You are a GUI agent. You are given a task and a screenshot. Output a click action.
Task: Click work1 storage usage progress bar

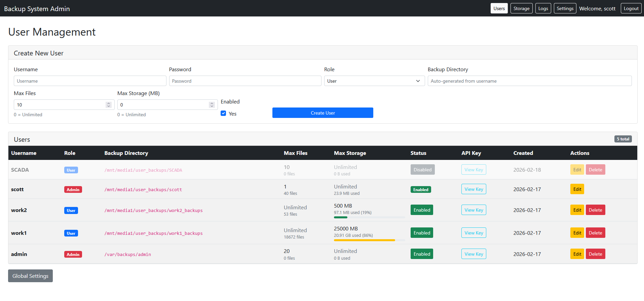point(369,240)
